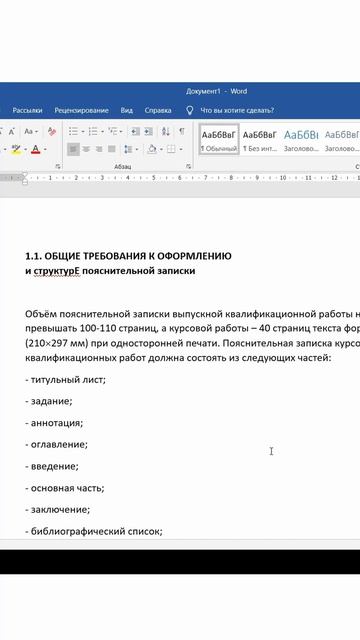The image size is (360, 640).
Task: Toggle align text left
Action: (x=73, y=149)
